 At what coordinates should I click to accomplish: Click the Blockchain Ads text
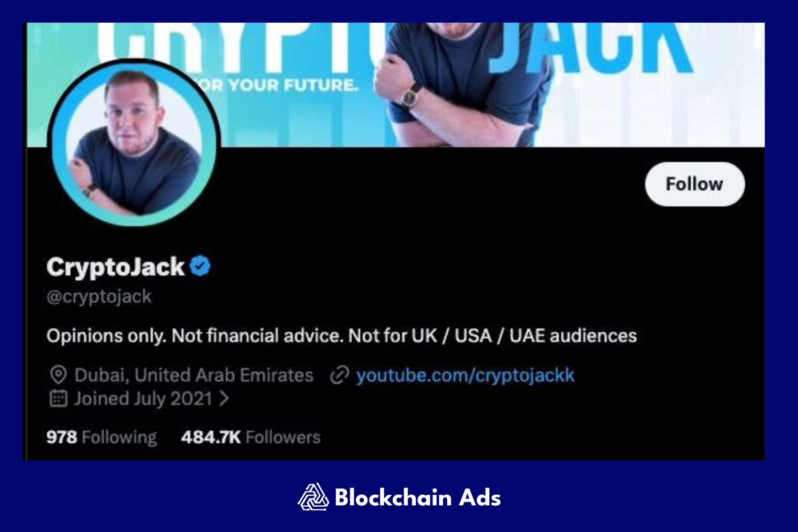(418, 498)
